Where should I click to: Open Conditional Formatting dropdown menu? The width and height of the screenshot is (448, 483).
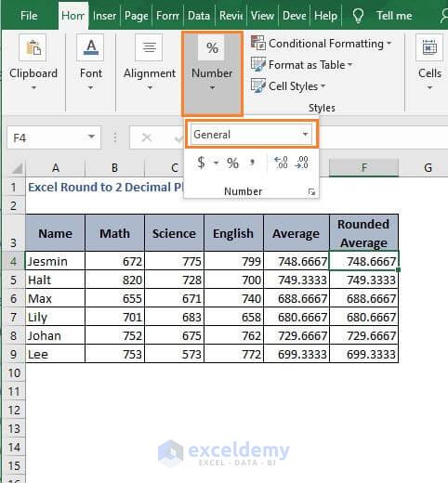coord(389,43)
